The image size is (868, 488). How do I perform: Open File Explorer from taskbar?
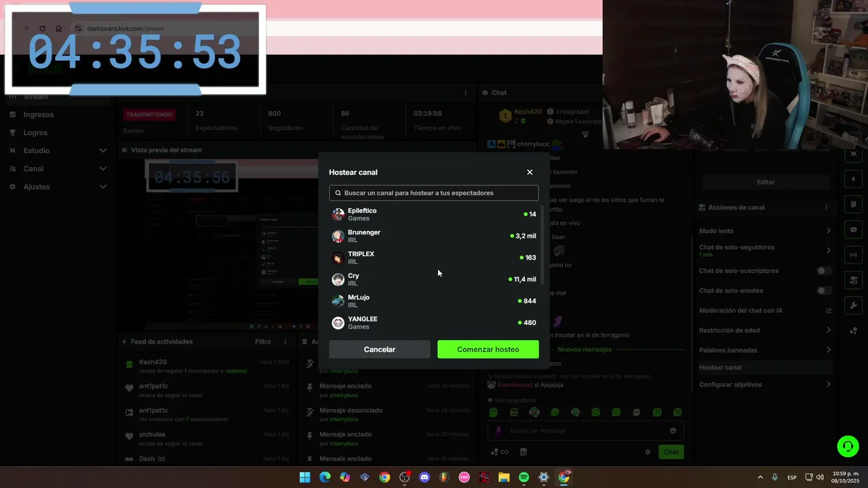[x=504, y=477]
